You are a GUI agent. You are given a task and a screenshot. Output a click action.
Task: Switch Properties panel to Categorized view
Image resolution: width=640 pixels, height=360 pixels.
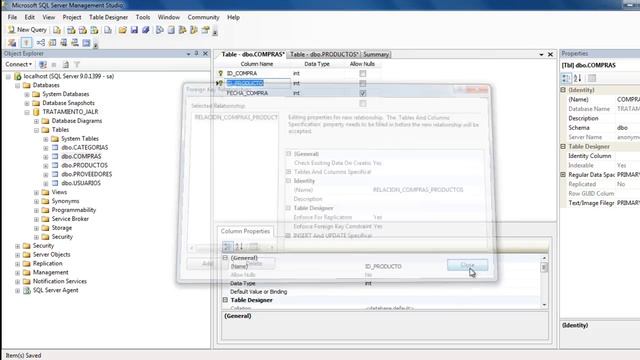click(566, 78)
